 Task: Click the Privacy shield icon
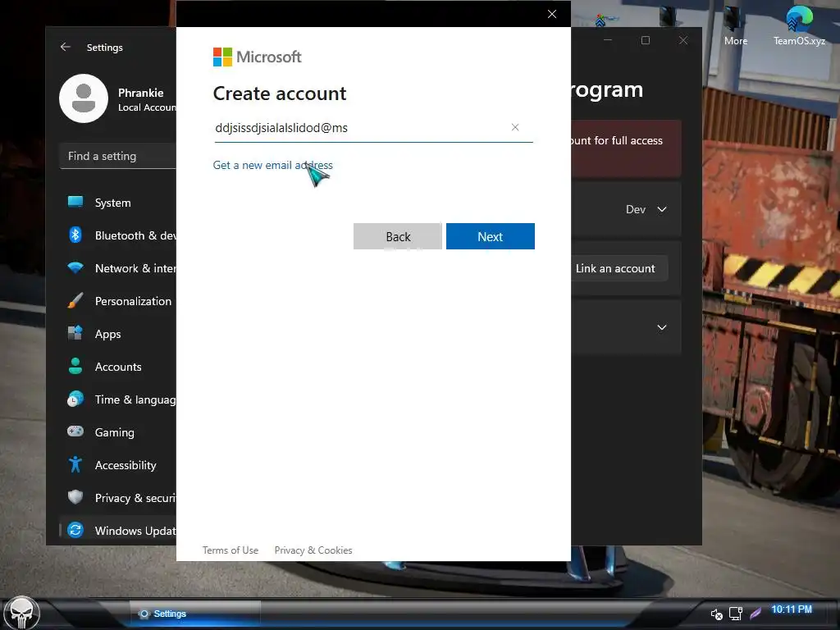(75, 497)
